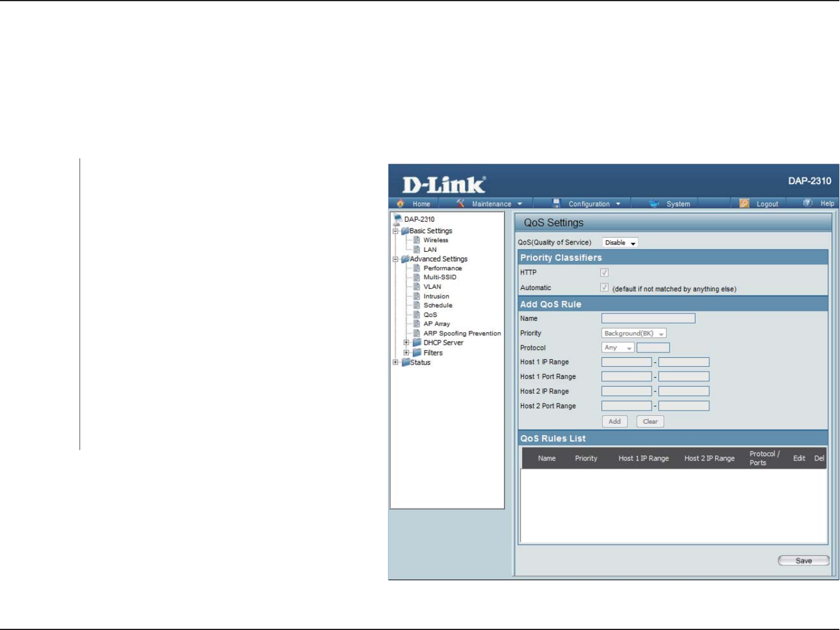The width and height of the screenshot is (840, 630).
Task: Click the Add button
Action: click(615, 421)
